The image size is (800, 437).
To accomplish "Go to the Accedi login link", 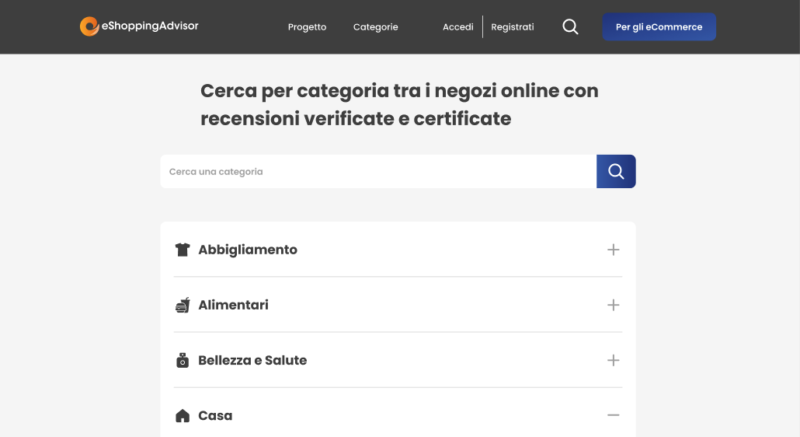I will click(458, 27).
